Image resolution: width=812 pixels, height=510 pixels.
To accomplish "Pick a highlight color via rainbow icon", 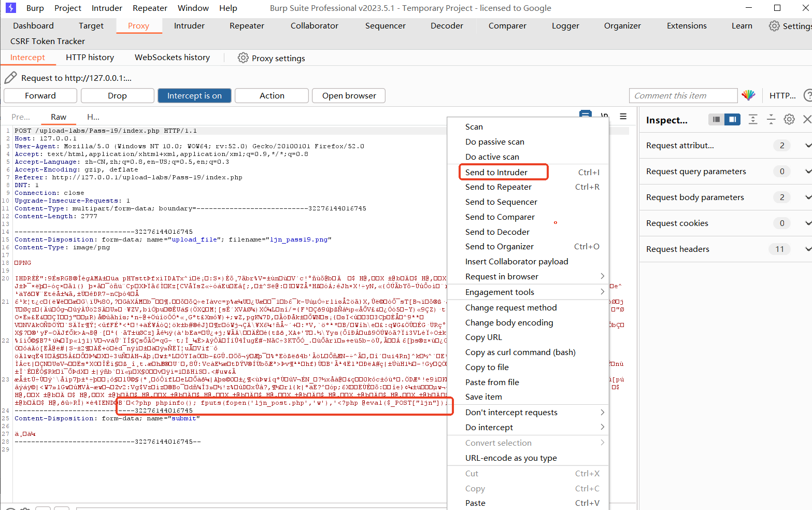I will (748, 95).
